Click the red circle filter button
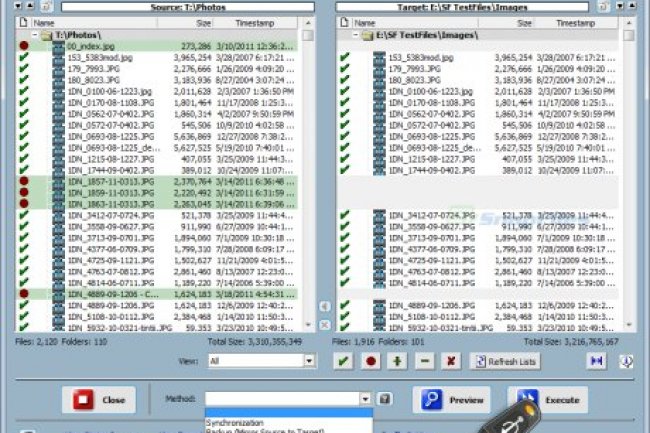The width and height of the screenshot is (650, 433). [x=372, y=360]
